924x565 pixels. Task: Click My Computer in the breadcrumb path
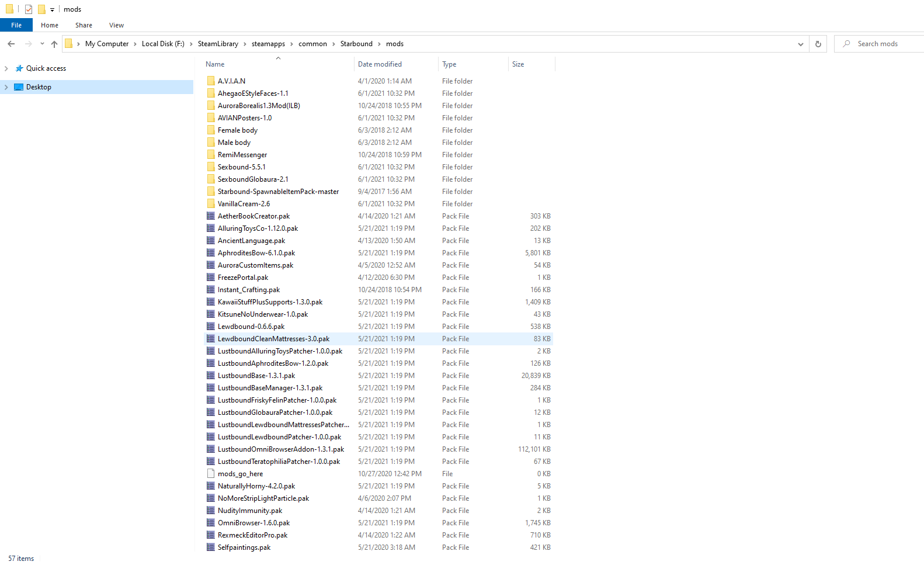point(107,44)
